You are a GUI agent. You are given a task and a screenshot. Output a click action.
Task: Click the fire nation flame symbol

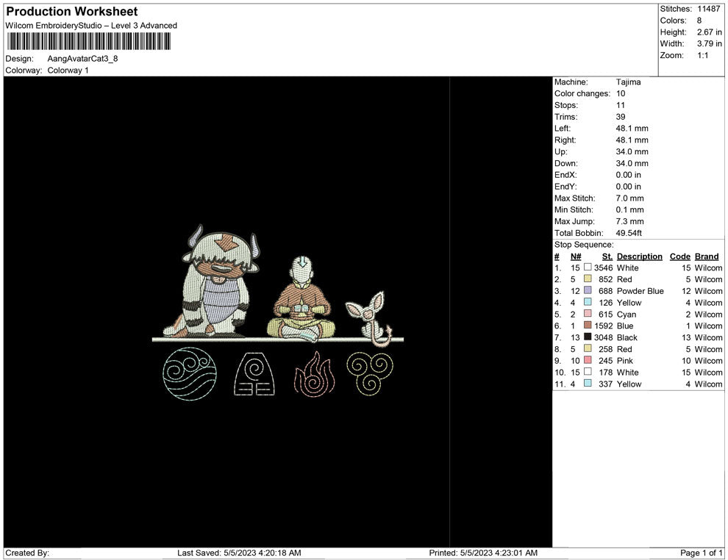click(314, 373)
